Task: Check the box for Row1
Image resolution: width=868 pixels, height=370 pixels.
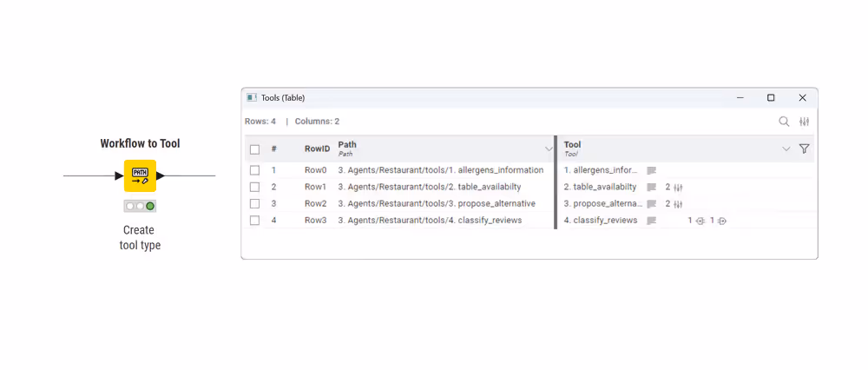Action: click(254, 187)
